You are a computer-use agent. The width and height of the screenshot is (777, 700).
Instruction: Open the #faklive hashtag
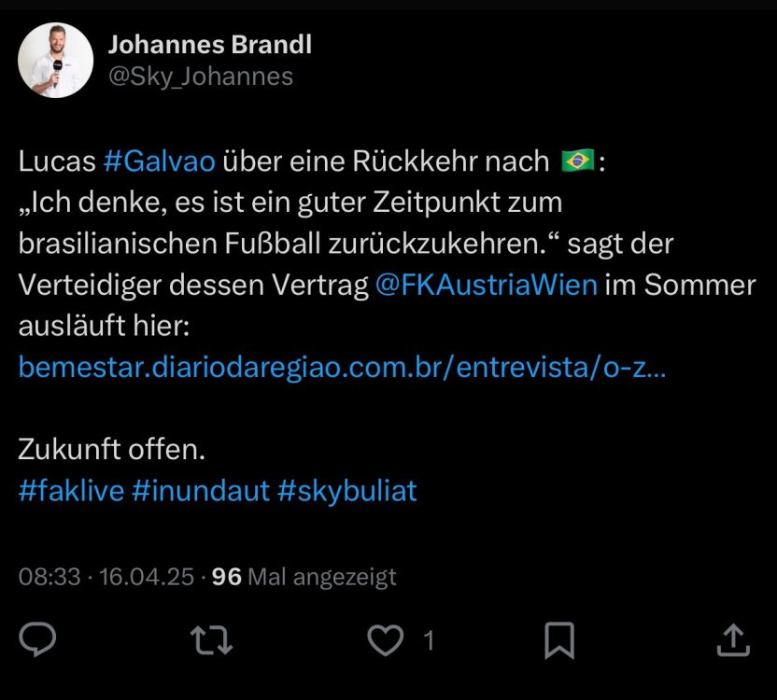71,491
